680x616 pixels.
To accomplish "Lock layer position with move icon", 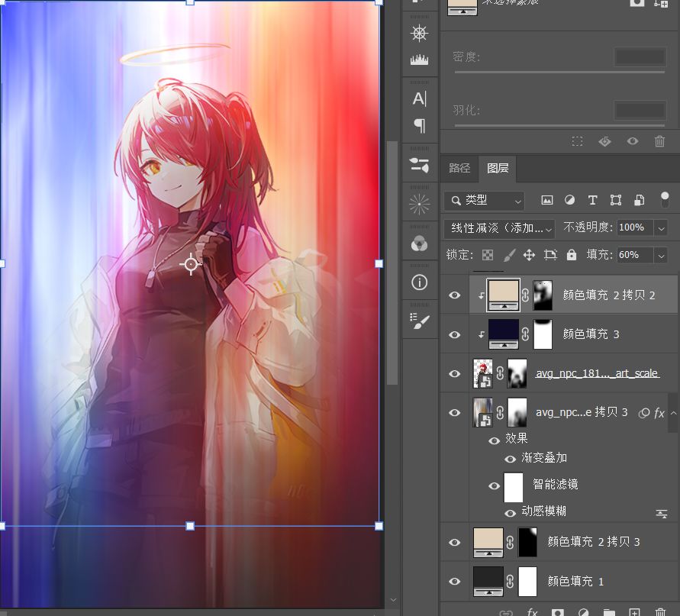I will [529, 255].
